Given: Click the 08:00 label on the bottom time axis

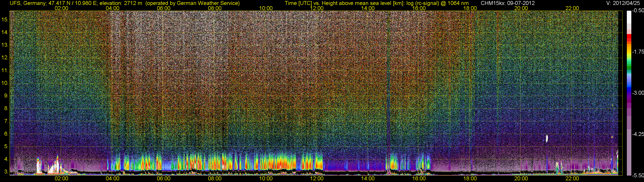Looking at the screenshot, I should click(215, 179).
